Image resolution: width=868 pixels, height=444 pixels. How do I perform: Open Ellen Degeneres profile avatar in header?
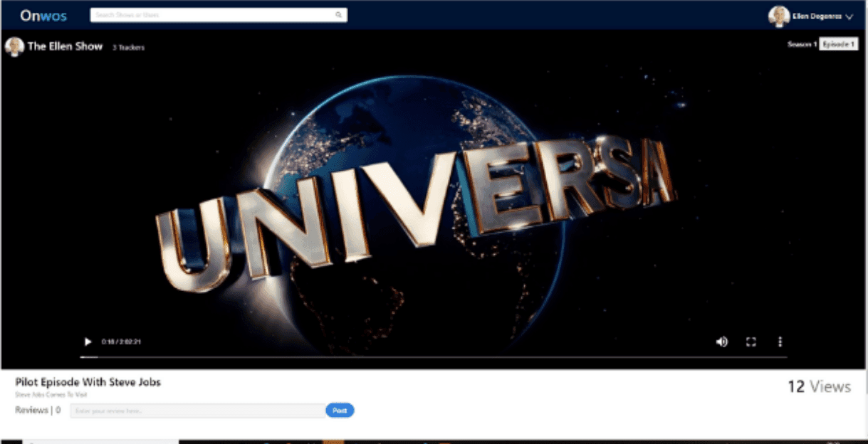pos(779,16)
